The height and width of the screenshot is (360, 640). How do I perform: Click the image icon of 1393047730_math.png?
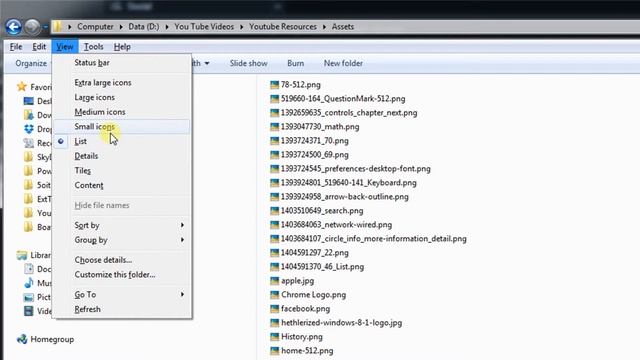[274, 127]
